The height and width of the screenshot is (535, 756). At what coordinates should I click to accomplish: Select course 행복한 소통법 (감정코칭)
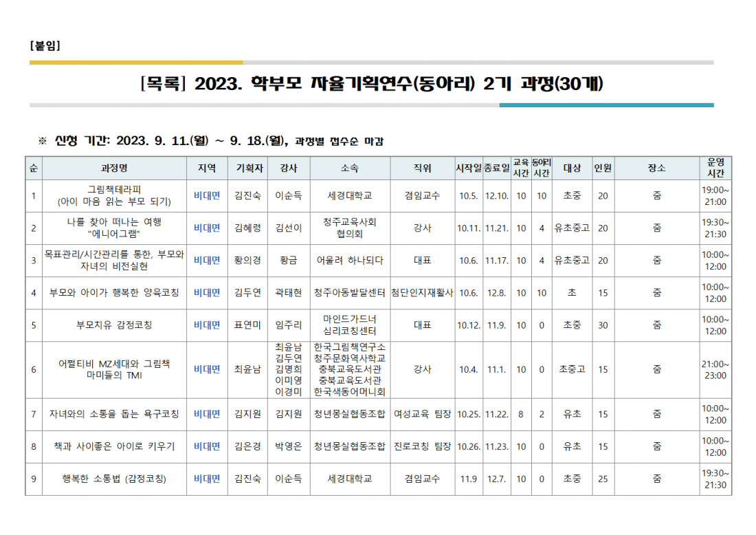point(114,479)
